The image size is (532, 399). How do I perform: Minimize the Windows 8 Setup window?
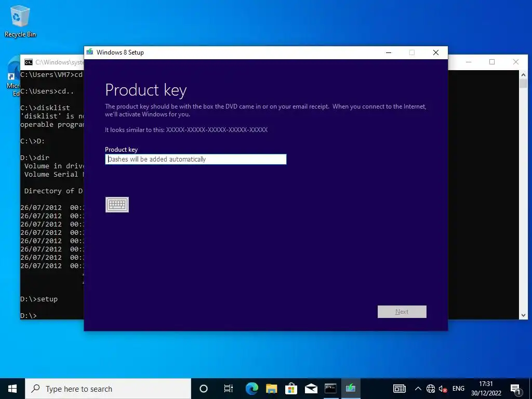[x=389, y=52]
